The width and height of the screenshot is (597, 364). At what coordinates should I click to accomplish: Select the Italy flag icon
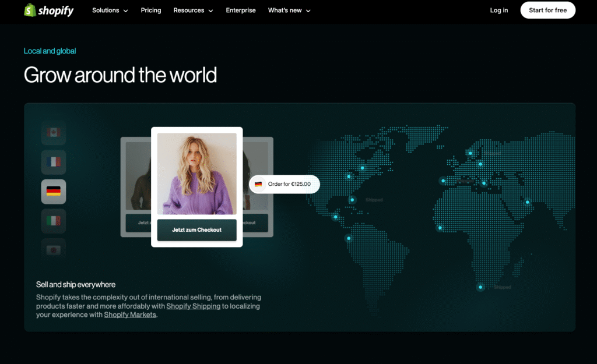tap(54, 221)
